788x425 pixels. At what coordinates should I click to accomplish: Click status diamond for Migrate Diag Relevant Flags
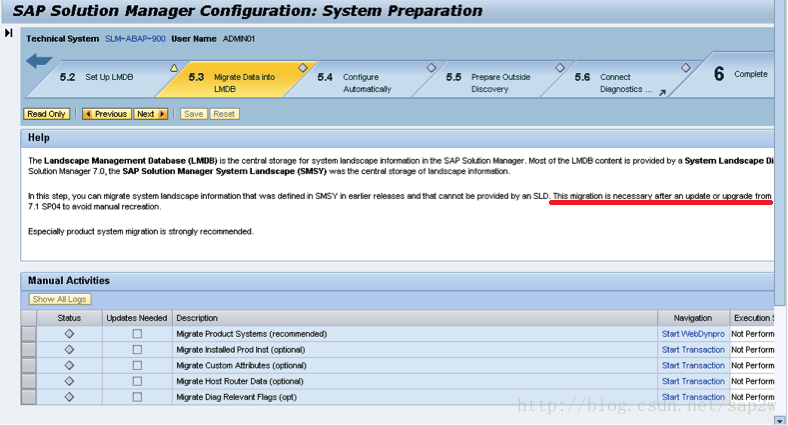69,397
